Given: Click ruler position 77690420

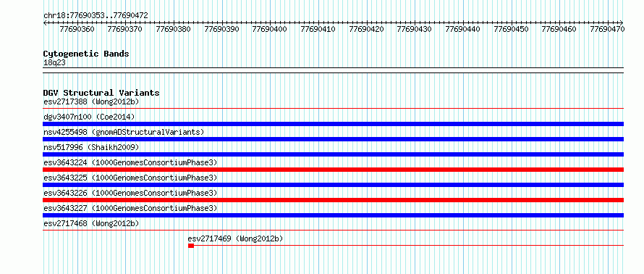Looking at the screenshot, I should click(x=366, y=29).
